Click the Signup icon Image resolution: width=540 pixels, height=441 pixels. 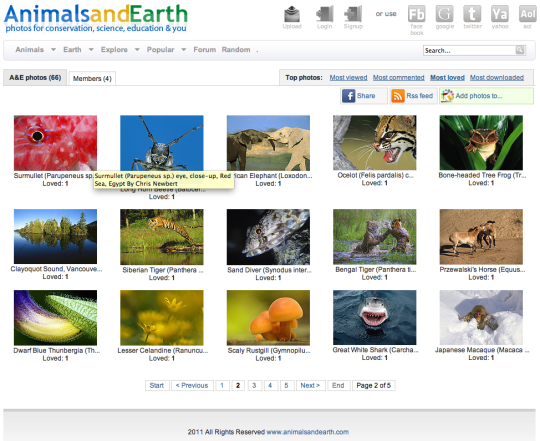(353, 14)
